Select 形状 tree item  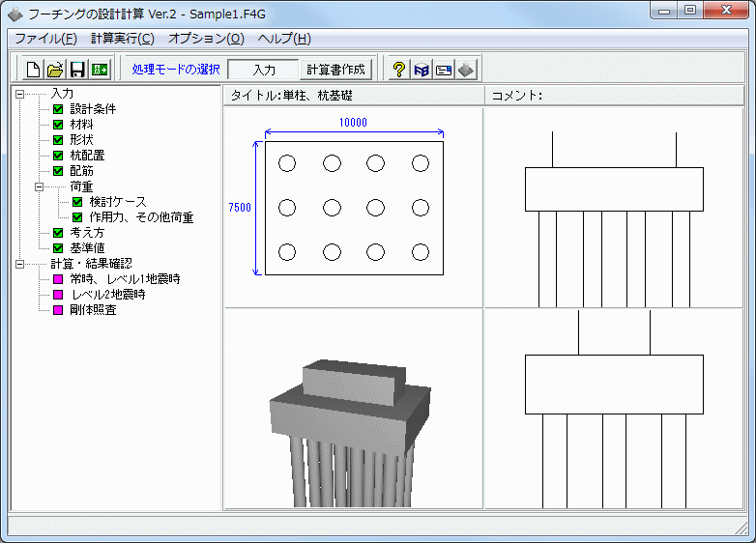(81, 140)
